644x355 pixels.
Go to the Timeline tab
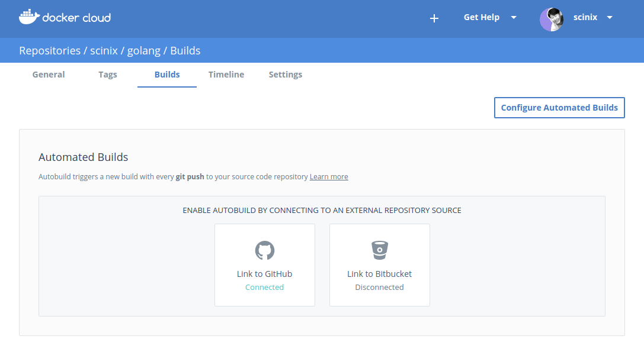tap(226, 75)
